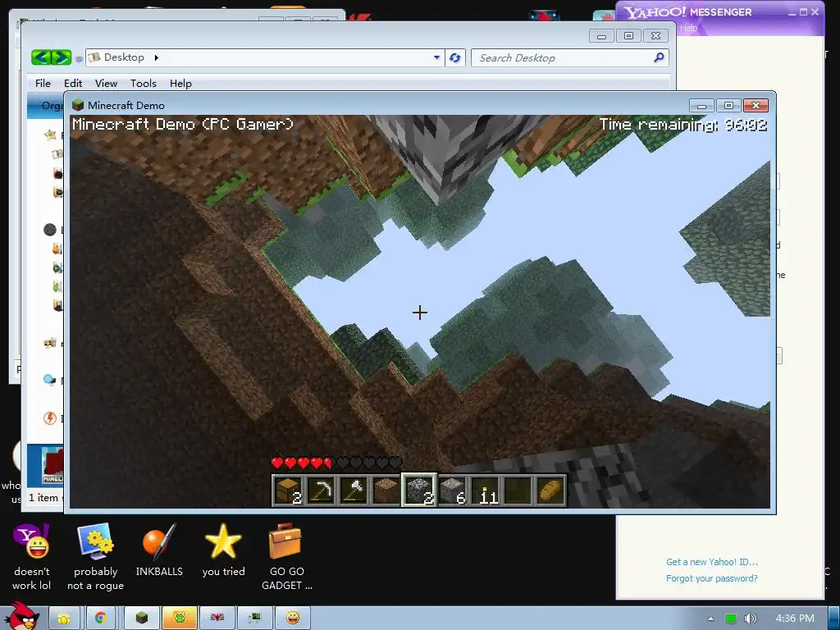Select the stone stack of 6
This screenshot has width=840, height=630.
click(453, 491)
